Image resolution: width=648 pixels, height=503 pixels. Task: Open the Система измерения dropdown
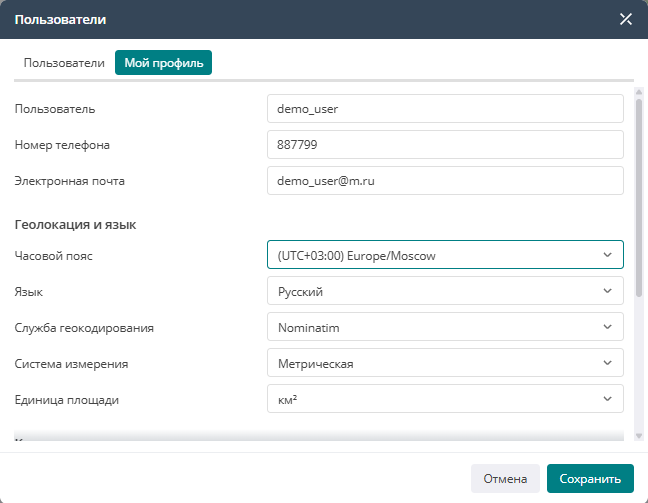(x=445, y=363)
